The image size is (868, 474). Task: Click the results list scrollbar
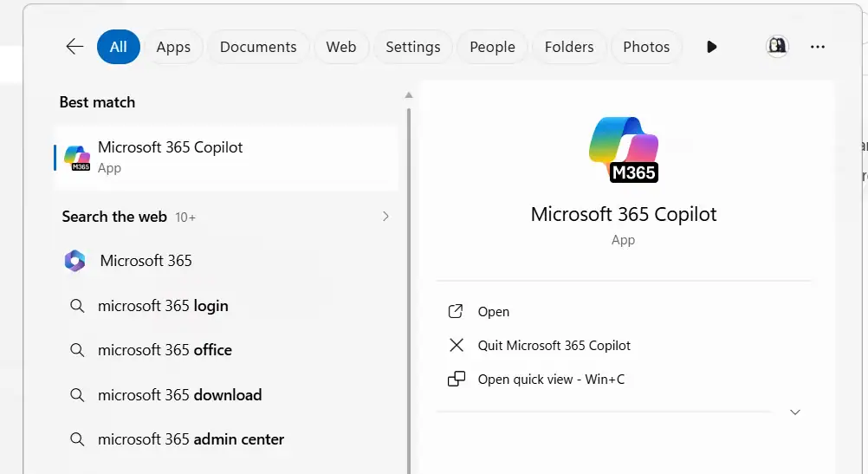[409, 290]
